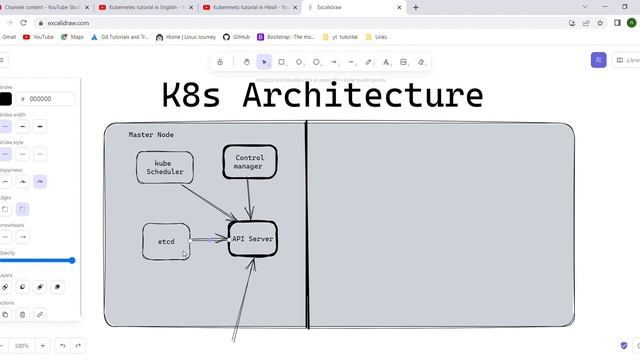Close the Excalidraw browser tab
The width and height of the screenshot is (640, 360).
click(399, 7)
